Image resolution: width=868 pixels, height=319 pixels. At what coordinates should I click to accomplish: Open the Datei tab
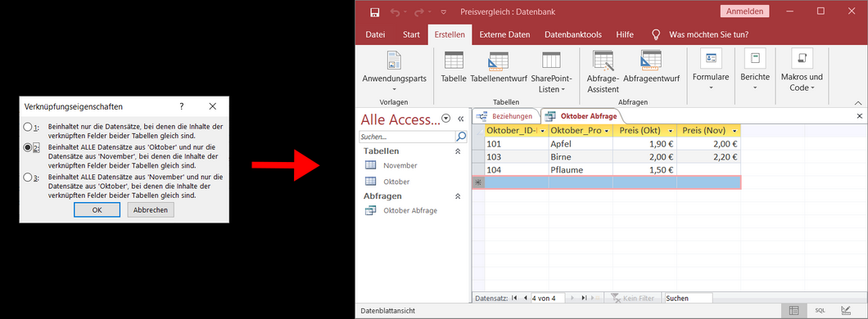click(375, 34)
